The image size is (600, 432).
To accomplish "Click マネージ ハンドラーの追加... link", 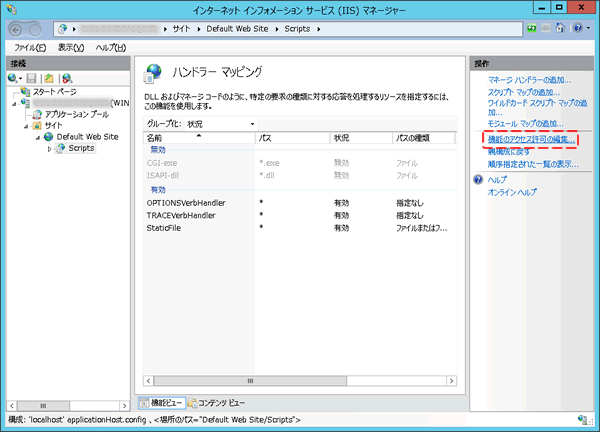I will point(530,80).
